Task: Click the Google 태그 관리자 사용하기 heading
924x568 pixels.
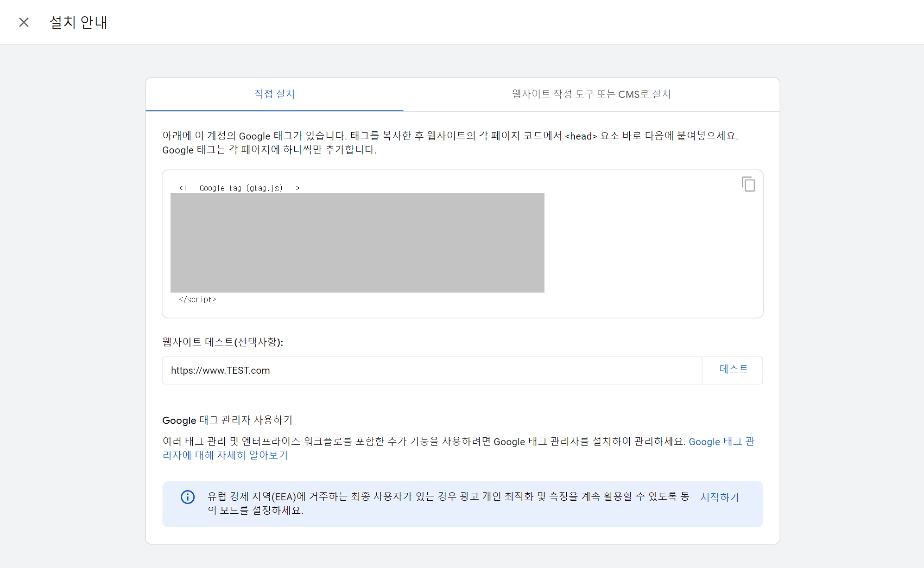Action: [x=227, y=420]
